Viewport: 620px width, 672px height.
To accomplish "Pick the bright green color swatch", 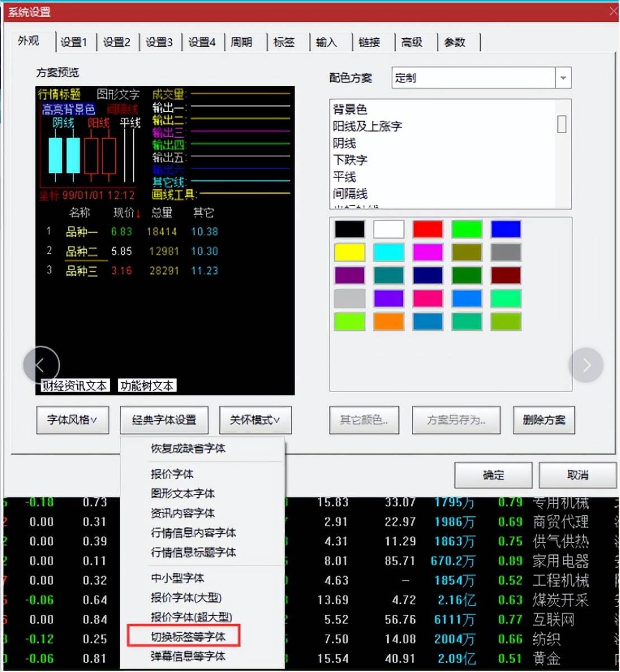I will point(467,229).
